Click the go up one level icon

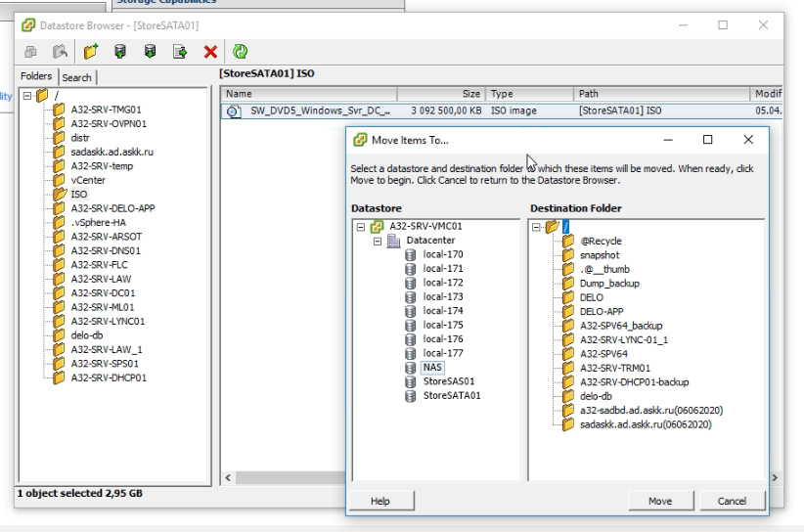pos(60,51)
